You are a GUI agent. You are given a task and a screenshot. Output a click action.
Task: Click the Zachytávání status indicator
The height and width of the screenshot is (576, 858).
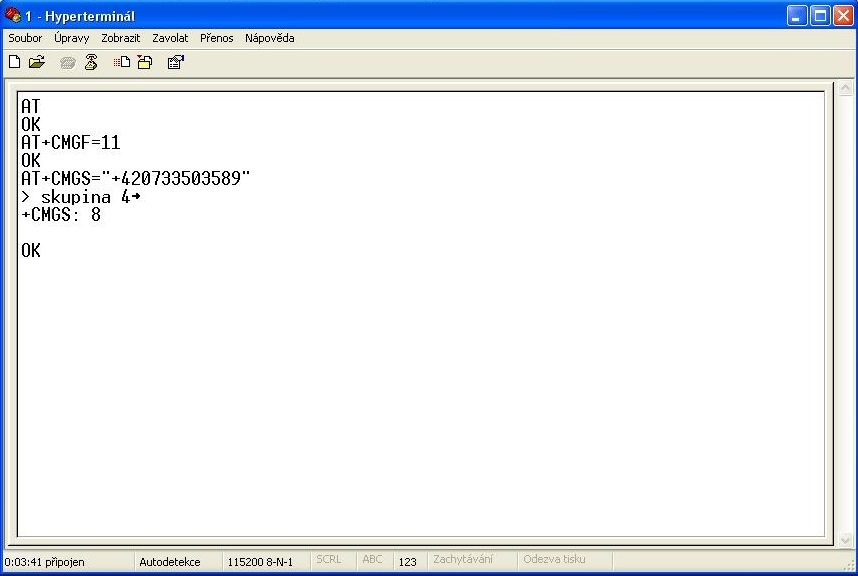point(463,560)
